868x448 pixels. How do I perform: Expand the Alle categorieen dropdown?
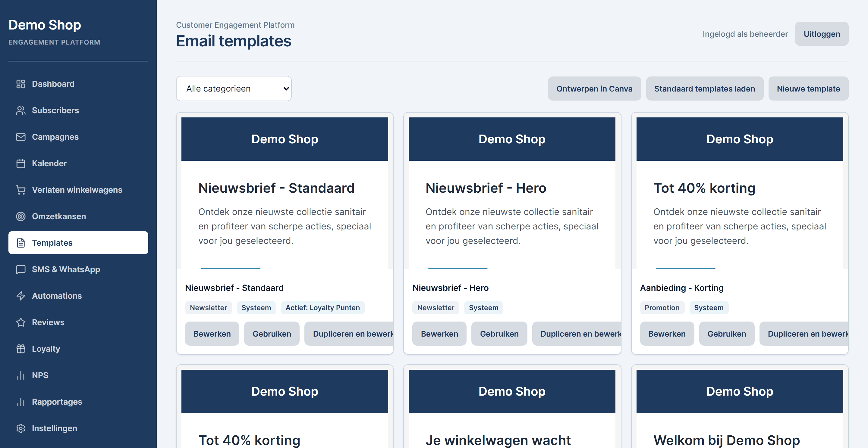(234, 89)
